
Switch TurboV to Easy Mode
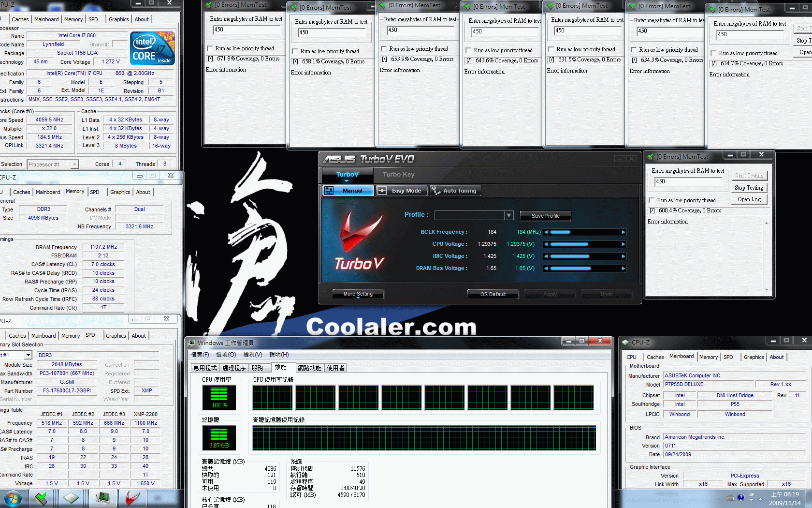coord(402,191)
